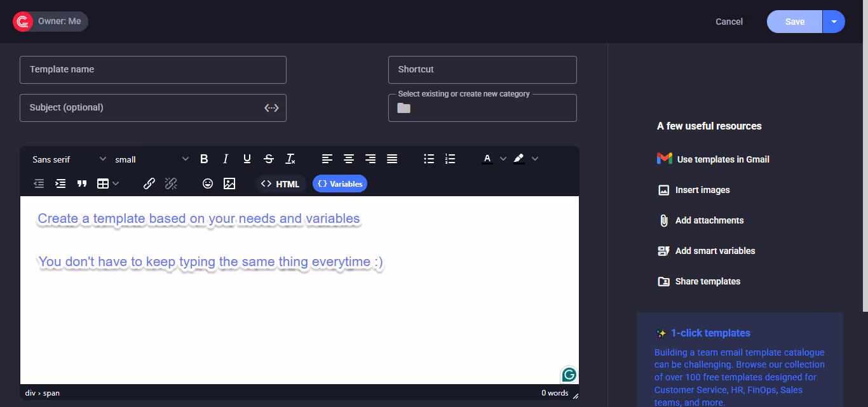Insert a bulleted list
The image size is (868, 407).
click(x=429, y=159)
